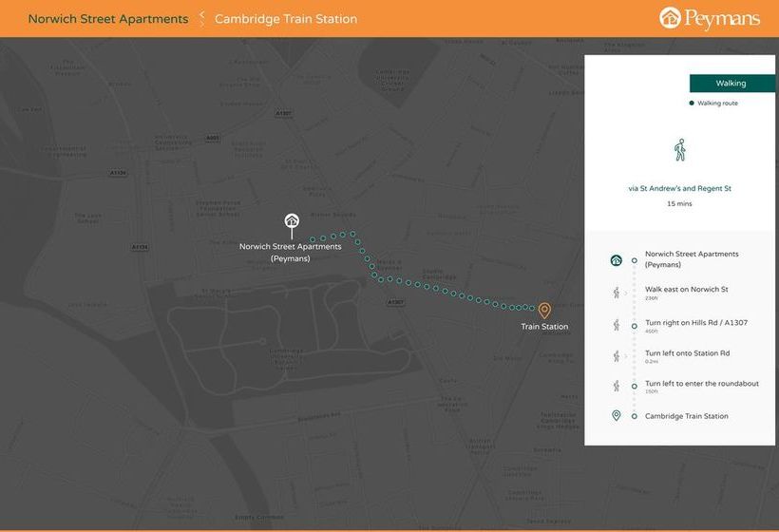Click walking icon beside roundabout step
The image size is (779, 532).
point(616,386)
